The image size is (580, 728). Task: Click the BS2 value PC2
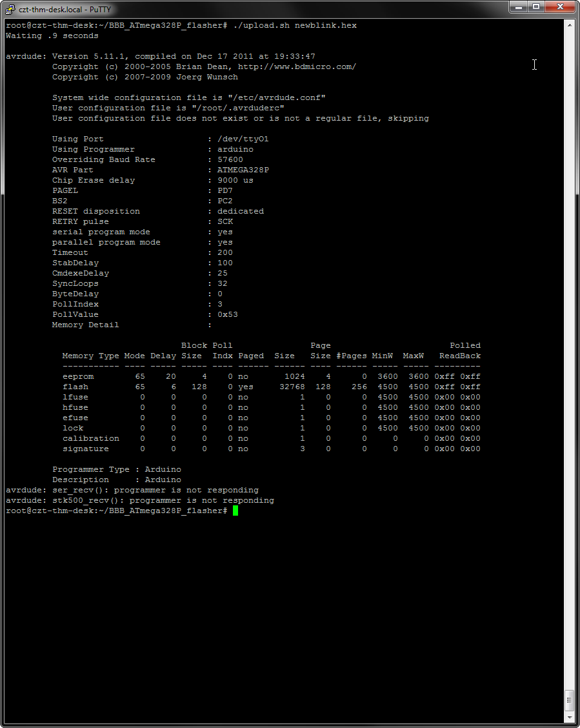pyautogui.click(x=225, y=201)
